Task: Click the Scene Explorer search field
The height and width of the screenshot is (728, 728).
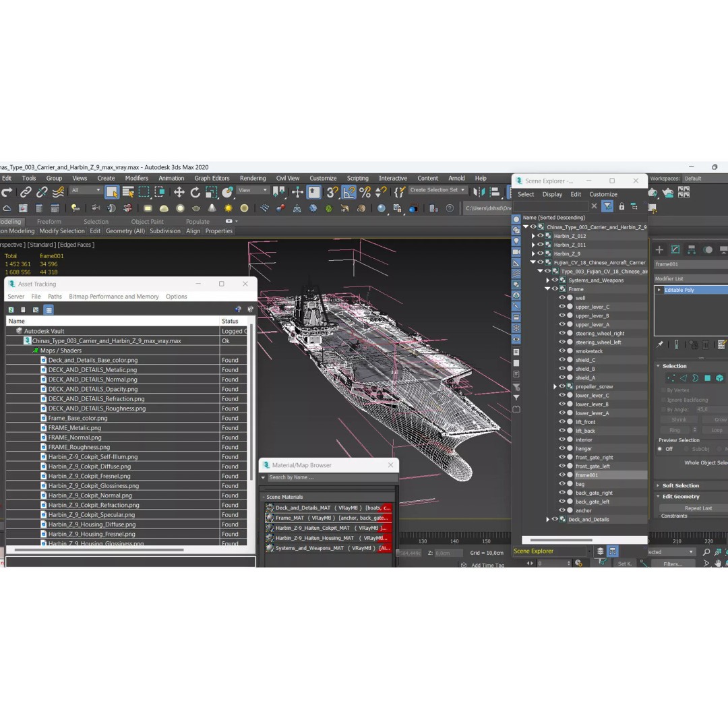Action: click(x=551, y=206)
